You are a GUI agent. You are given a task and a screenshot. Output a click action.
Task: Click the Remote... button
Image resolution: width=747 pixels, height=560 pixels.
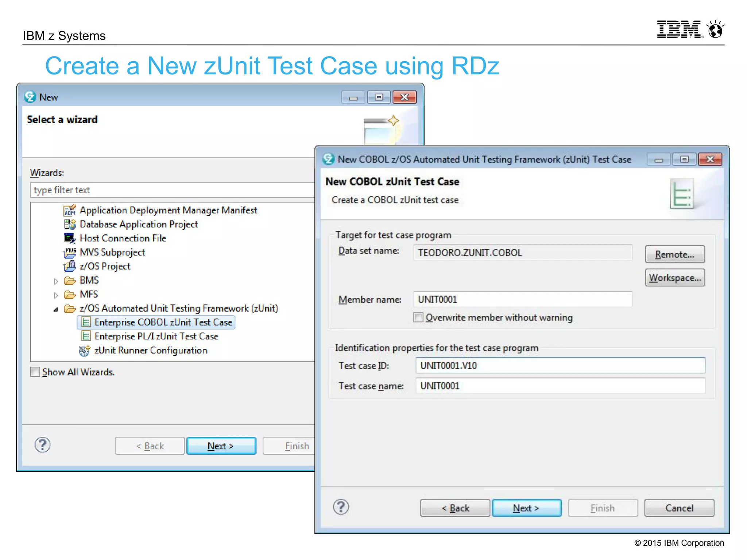(x=674, y=254)
